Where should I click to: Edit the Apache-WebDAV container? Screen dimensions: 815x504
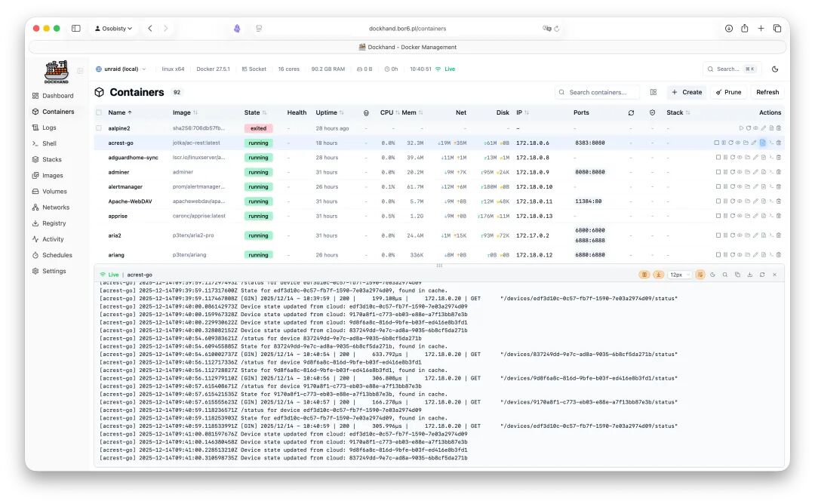tap(755, 201)
